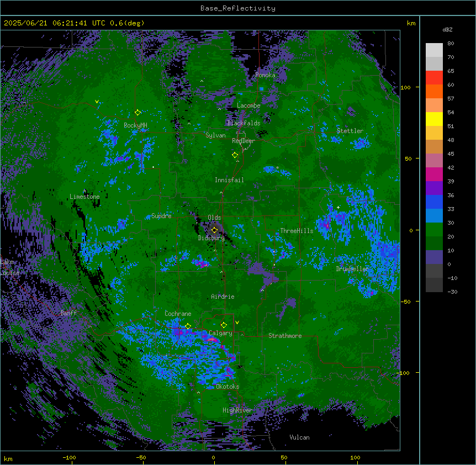Click the yellow marker below the Cochrane label
Image resolution: width=476 pixels, height=465 pixels.
click(x=188, y=326)
